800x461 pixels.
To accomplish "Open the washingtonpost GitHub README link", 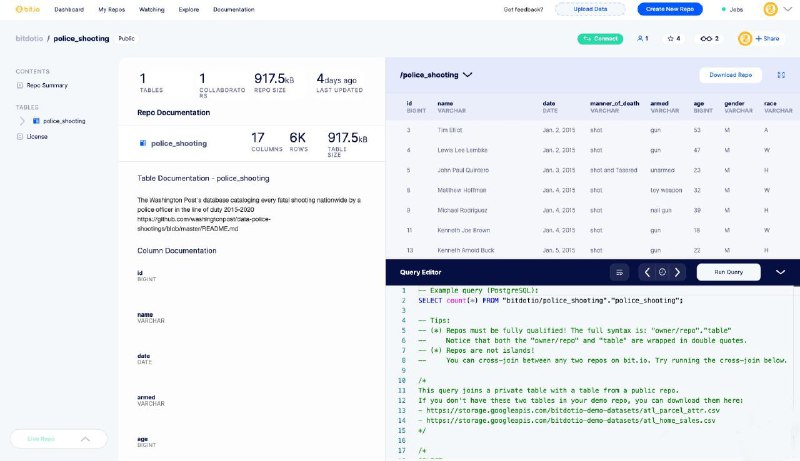I will pyautogui.click(x=204, y=224).
